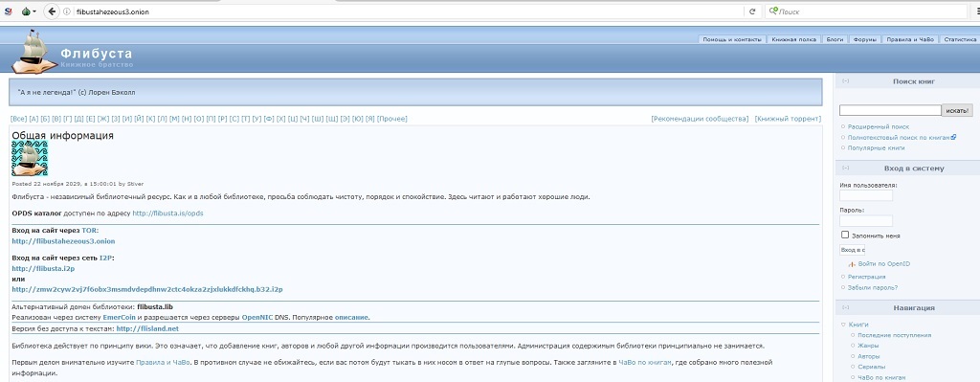The width and height of the screenshot is (980, 382).
Task: Click the Имя пользователя input field
Action: point(865,195)
